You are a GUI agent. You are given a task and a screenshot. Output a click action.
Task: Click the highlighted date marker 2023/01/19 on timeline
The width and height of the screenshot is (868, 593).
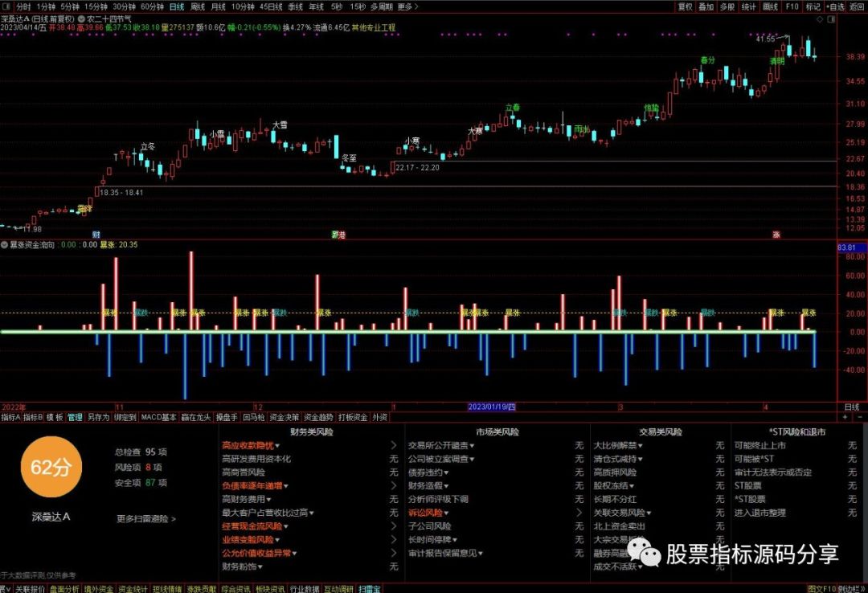[x=492, y=407]
